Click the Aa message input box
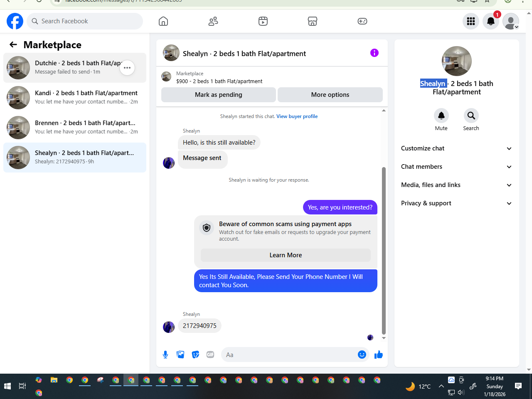The width and height of the screenshot is (532, 399). (x=290, y=355)
